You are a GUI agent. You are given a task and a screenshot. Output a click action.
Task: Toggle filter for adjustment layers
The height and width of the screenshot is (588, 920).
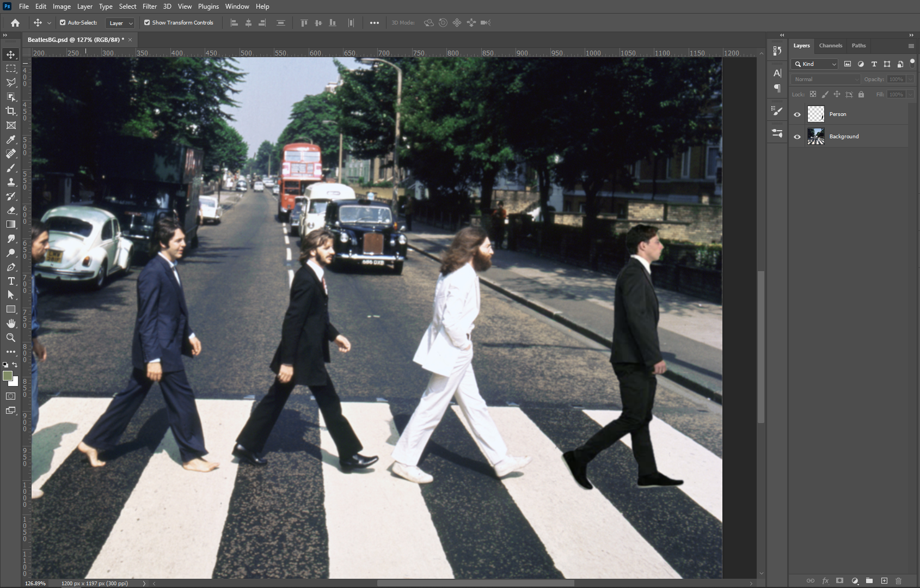(x=861, y=64)
